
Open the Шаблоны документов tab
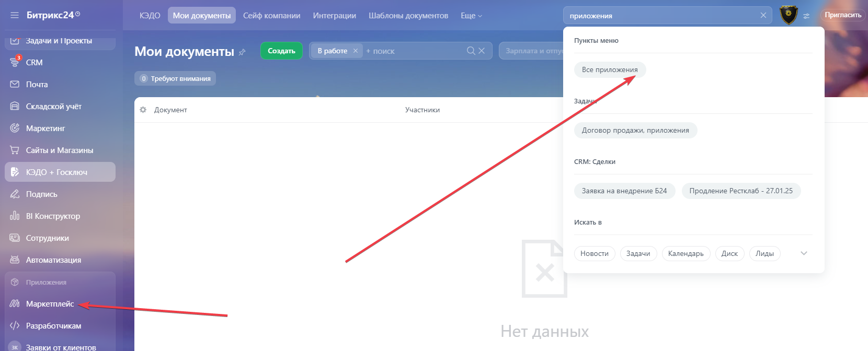coord(408,16)
